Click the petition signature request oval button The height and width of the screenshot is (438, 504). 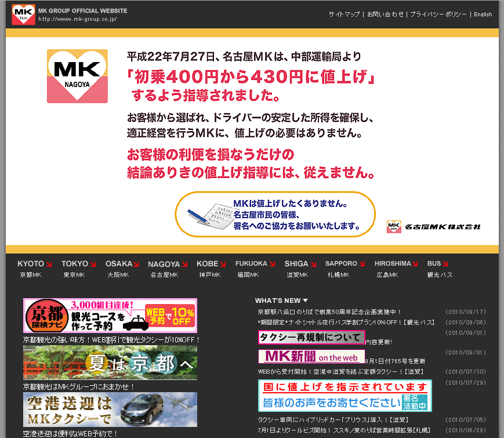pos(275,215)
